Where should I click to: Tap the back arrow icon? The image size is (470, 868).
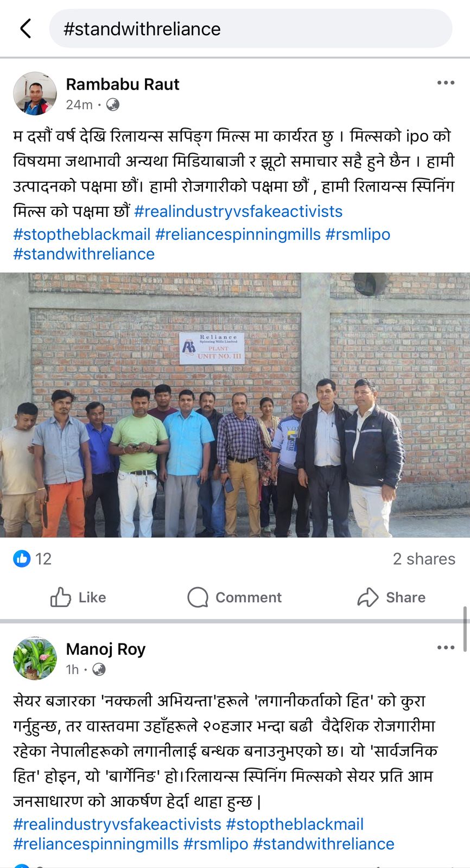26,28
